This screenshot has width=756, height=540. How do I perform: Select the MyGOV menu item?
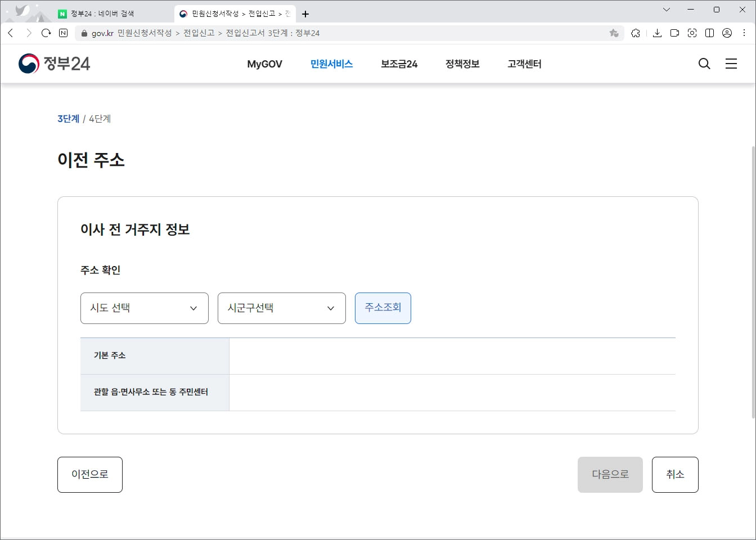[264, 64]
